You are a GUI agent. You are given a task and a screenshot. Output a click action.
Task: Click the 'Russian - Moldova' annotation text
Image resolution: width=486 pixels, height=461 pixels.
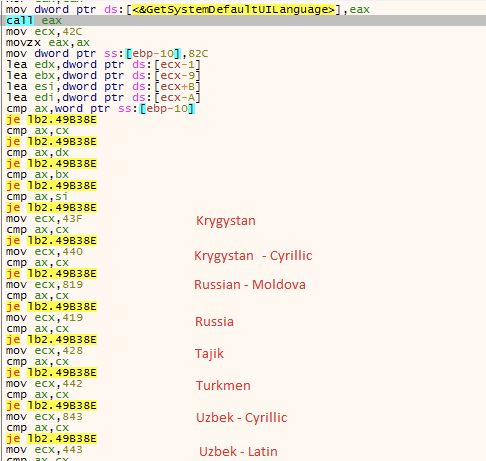coord(250,285)
